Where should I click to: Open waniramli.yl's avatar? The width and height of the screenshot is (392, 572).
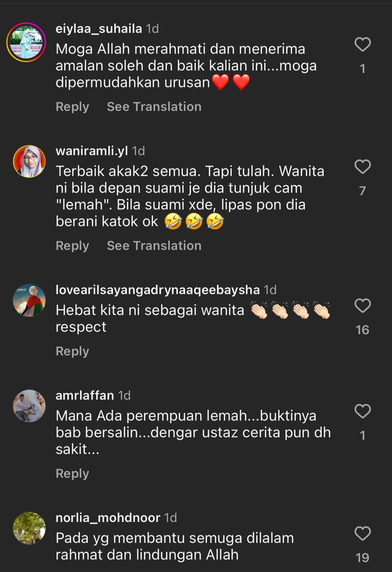pos(29,161)
